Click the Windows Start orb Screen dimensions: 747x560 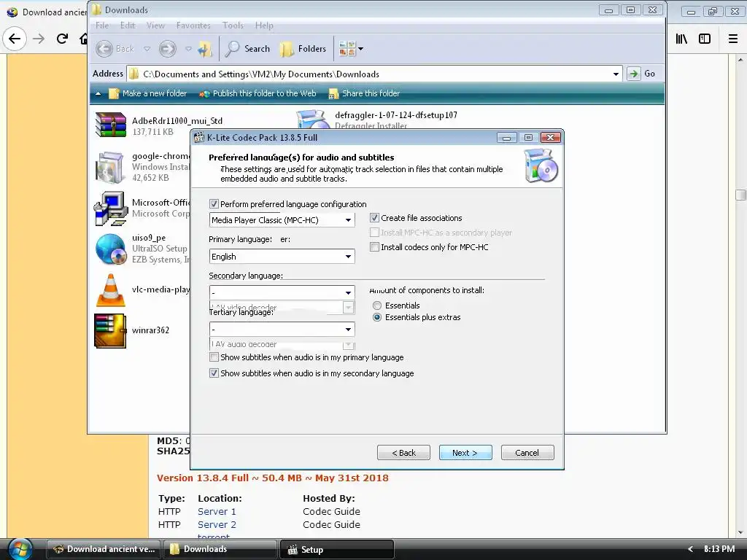point(19,549)
